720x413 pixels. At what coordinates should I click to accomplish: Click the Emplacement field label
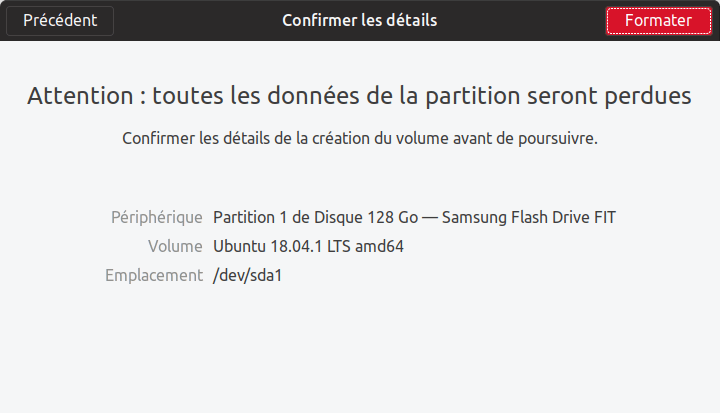click(x=154, y=275)
